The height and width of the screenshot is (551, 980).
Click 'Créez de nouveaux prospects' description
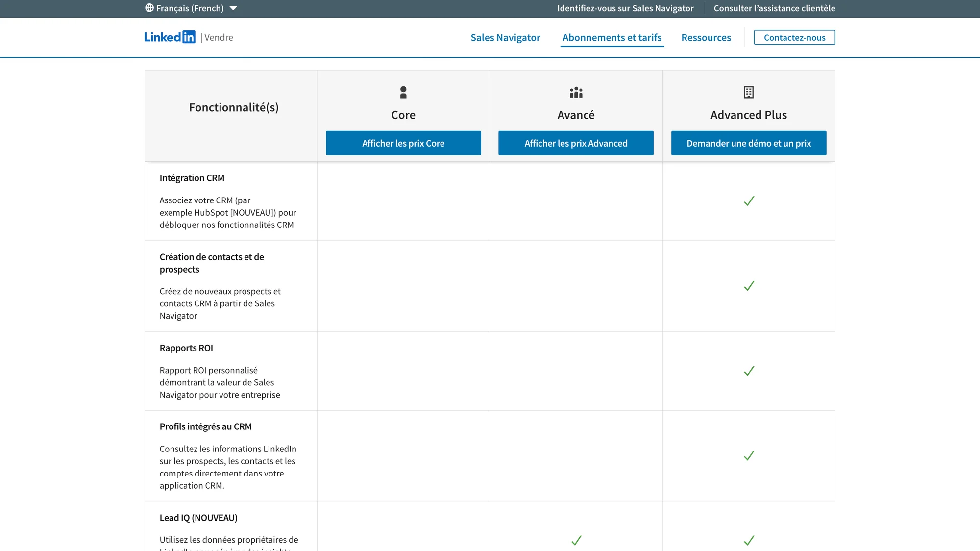click(220, 303)
